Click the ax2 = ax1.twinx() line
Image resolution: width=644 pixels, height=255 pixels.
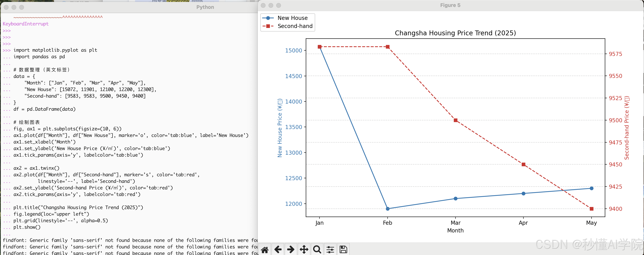[36, 168]
